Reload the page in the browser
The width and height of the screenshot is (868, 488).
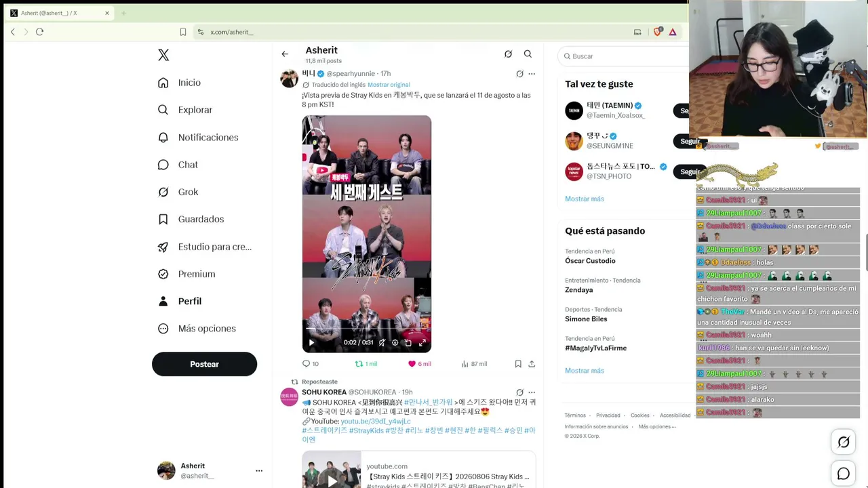(x=39, y=32)
